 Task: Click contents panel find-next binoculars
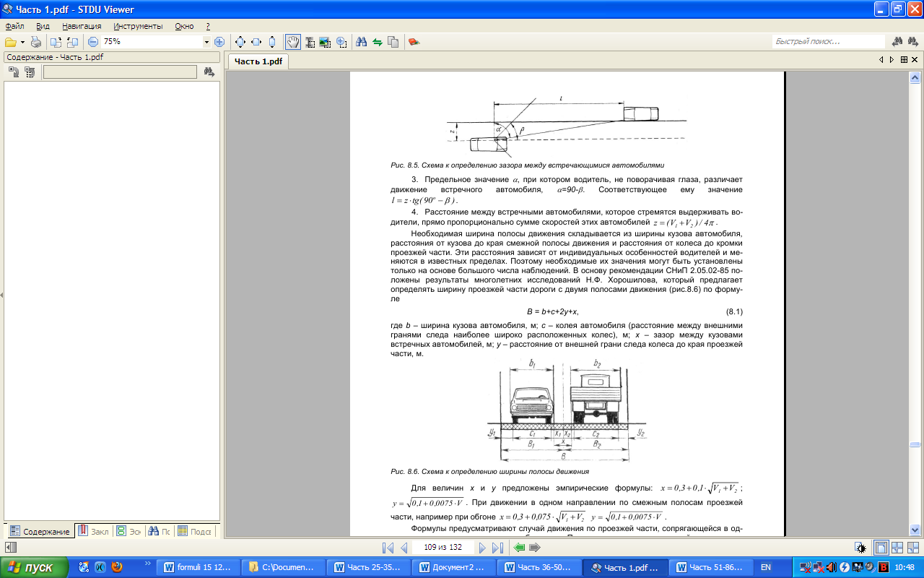[209, 72]
